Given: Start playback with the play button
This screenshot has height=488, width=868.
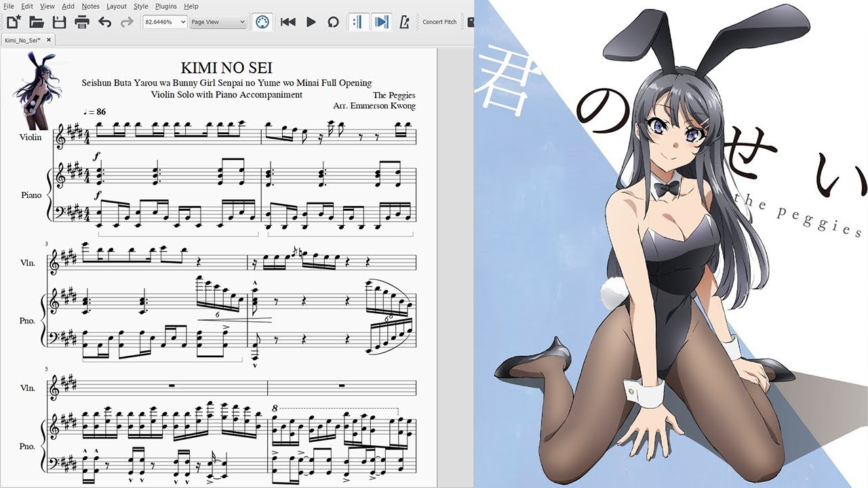Looking at the screenshot, I should (311, 22).
